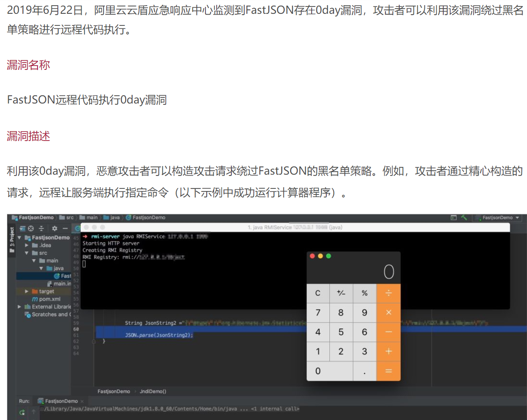Click the hide Project panel minus icon

(x=65, y=228)
